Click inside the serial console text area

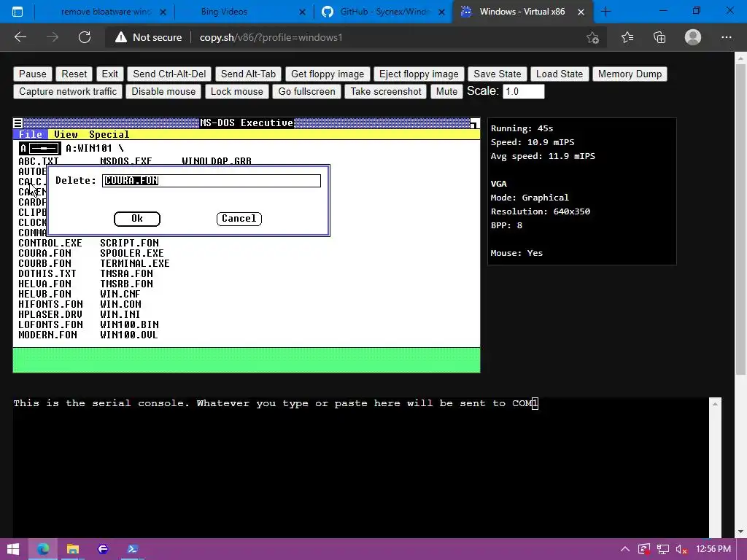coord(360,468)
